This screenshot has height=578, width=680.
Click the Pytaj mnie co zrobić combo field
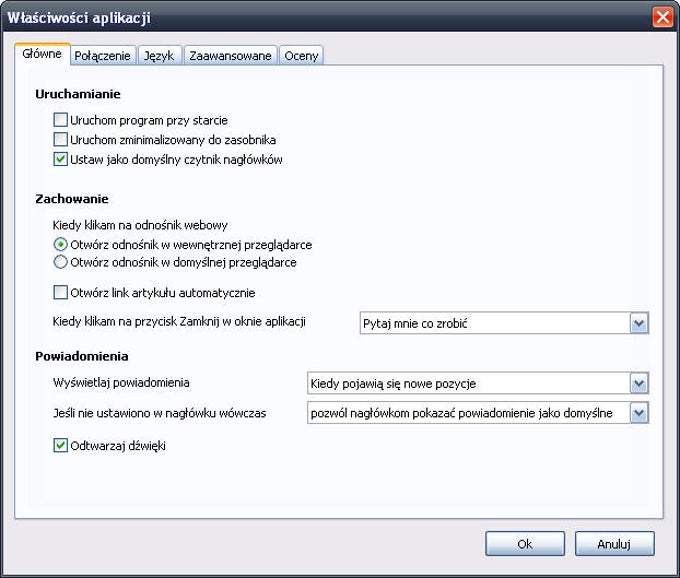click(504, 323)
